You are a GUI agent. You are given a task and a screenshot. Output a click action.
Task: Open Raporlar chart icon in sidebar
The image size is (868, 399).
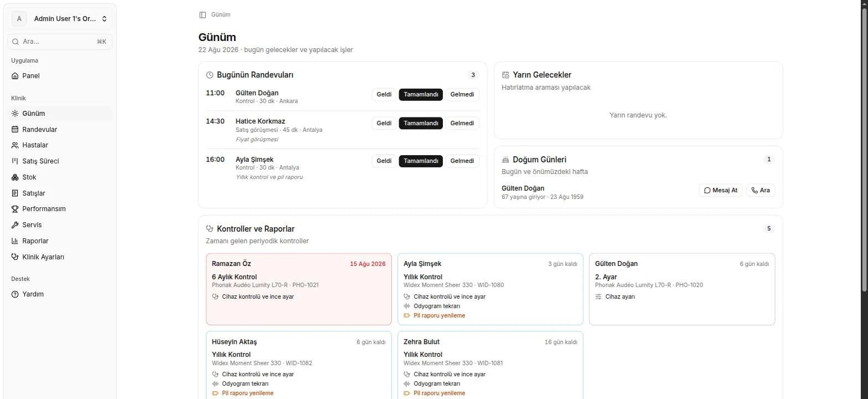[15, 241]
